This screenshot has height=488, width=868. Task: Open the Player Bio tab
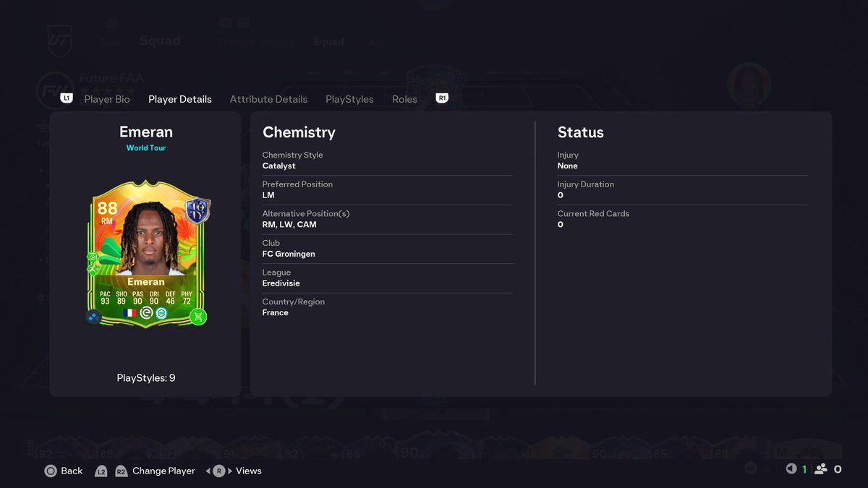pos(107,99)
